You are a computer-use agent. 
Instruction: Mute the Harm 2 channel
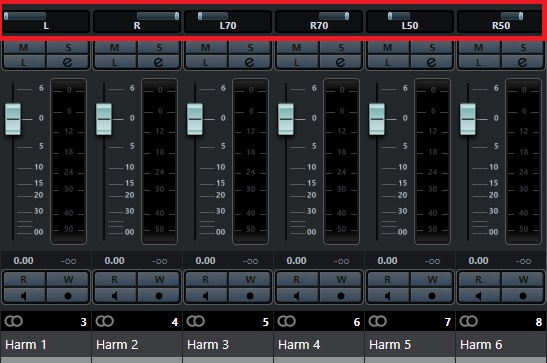[115, 47]
